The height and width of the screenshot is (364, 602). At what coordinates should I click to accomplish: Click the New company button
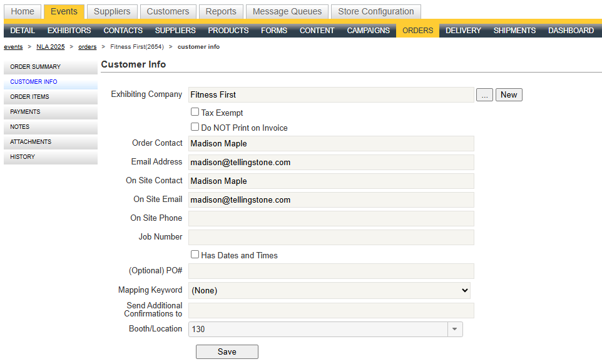coord(509,95)
